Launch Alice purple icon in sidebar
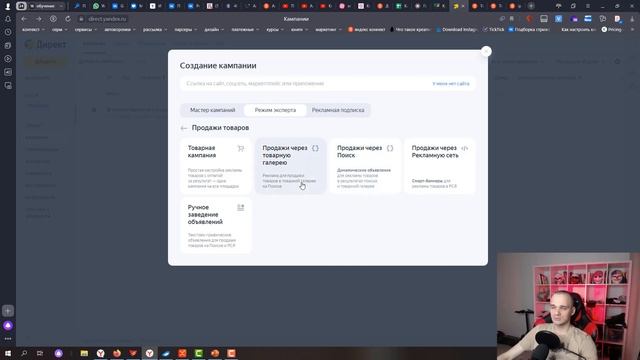Screen dimensions: 640x360 tap(8, 326)
